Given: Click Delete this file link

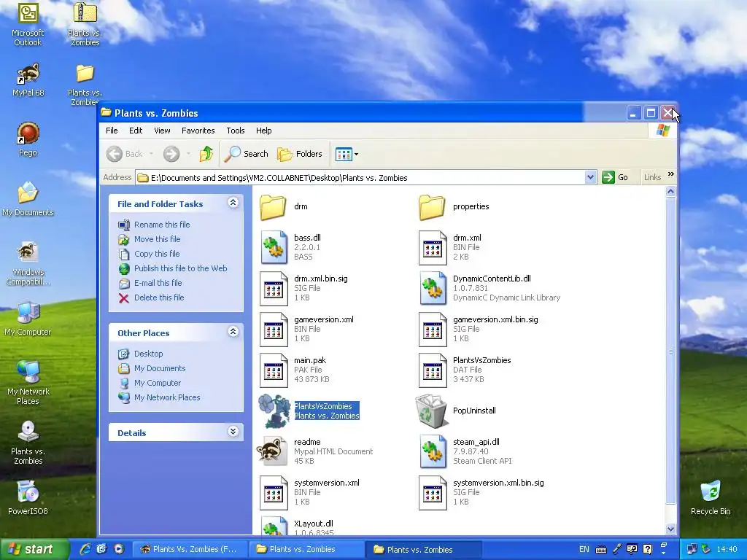Looking at the screenshot, I should (159, 297).
